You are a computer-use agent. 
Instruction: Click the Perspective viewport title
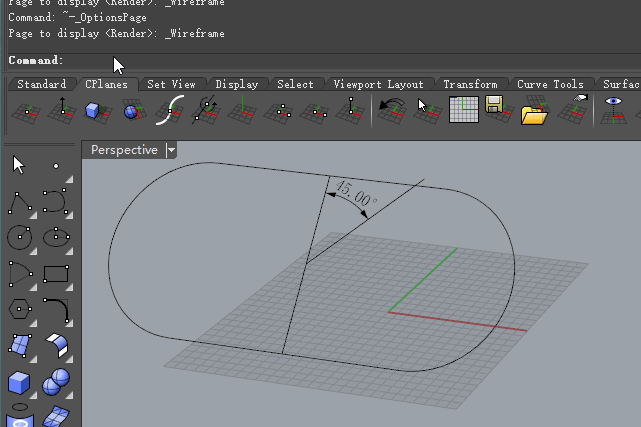tap(124, 150)
